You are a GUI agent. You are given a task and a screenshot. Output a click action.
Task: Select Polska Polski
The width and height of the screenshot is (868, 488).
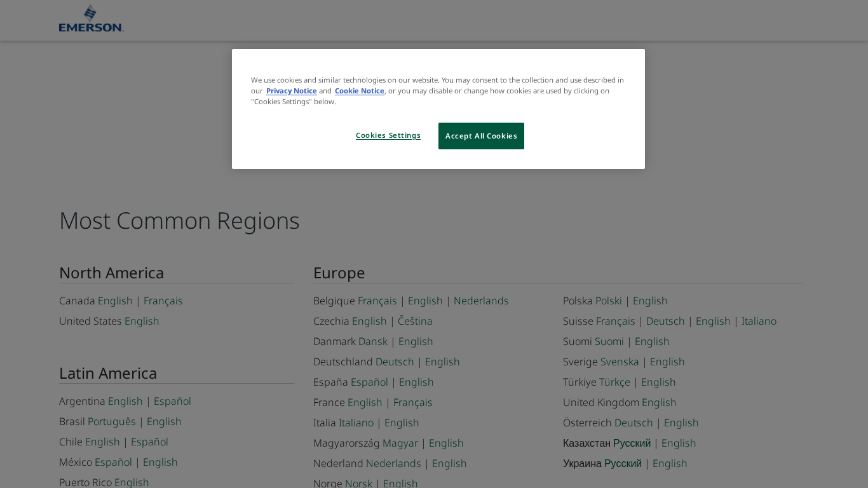coord(609,301)
